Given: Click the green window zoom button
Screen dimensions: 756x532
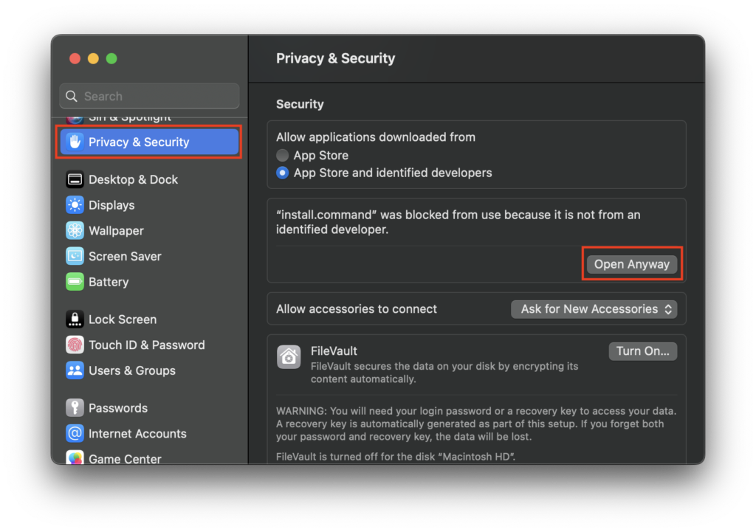Looking at the screenshot, I should [111, 59].
